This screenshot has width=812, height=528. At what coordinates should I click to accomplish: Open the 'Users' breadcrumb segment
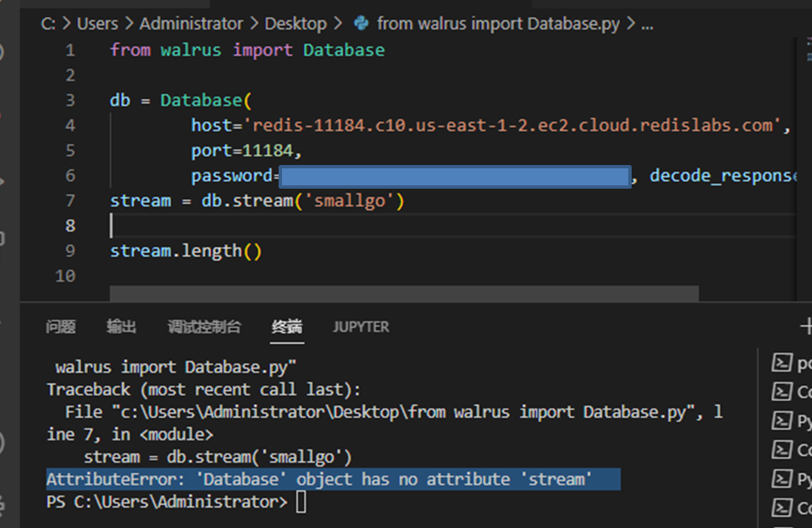pos(97,24)
